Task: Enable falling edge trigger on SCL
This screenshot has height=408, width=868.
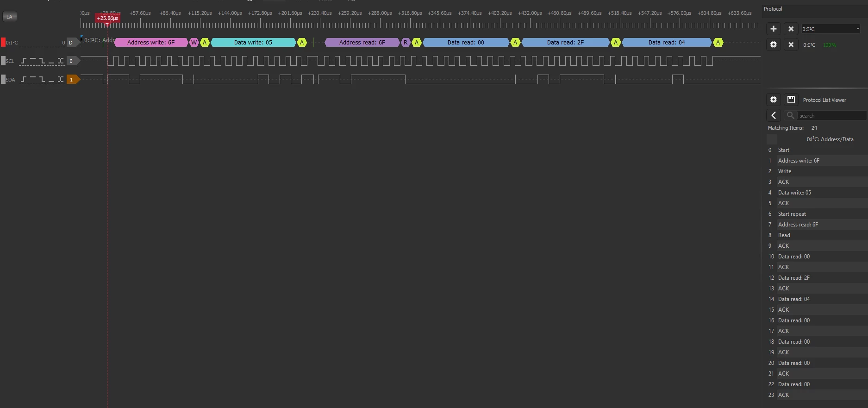Action: (x=42, y=61)
